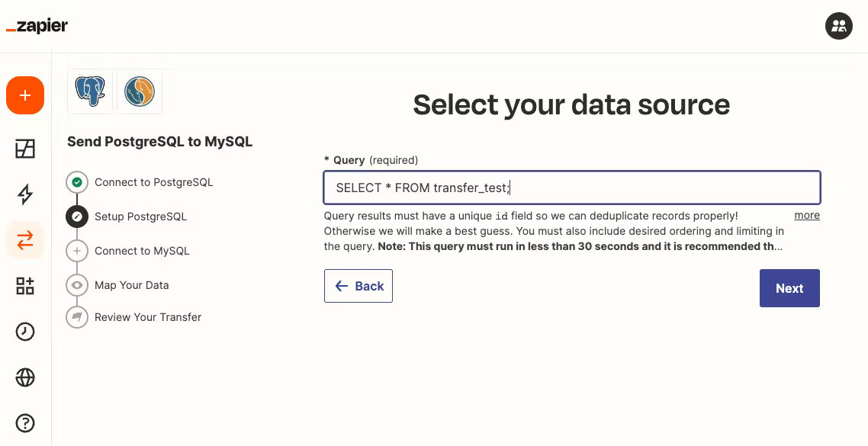Click the Back button
This screenshot has height=446, width=868.
click(358, 286)
